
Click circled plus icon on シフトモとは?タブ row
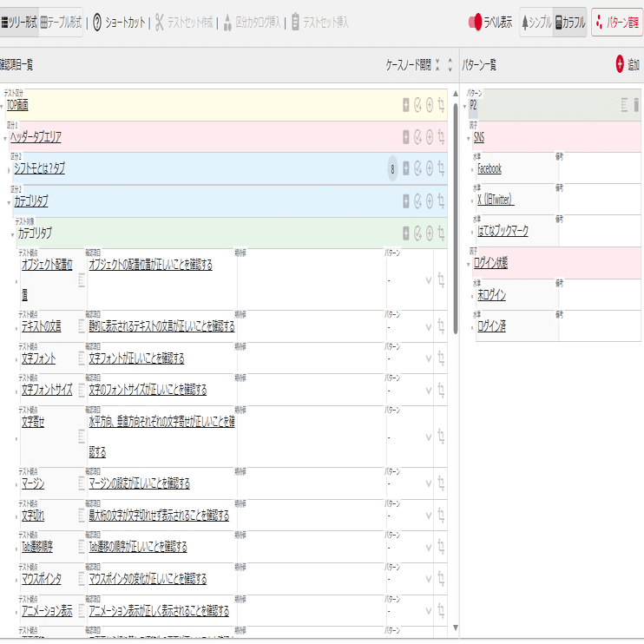(430, 168)
